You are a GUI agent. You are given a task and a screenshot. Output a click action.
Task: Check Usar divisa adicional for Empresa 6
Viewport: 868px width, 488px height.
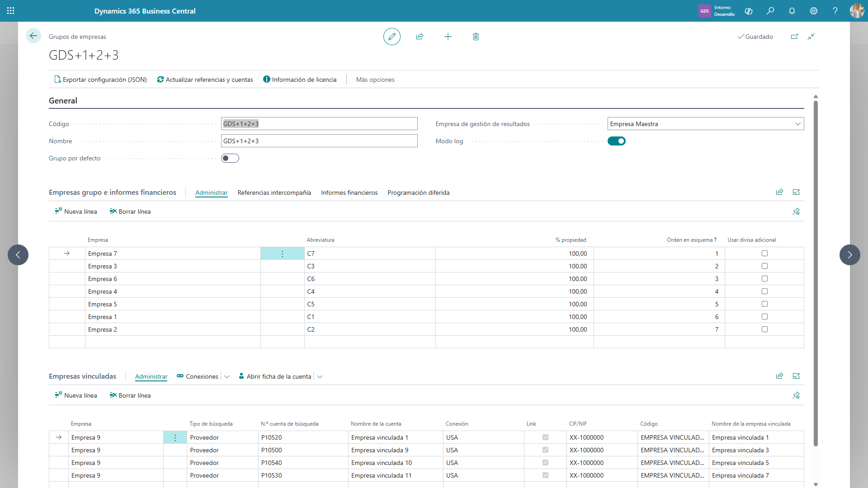(x=764, y=279)
